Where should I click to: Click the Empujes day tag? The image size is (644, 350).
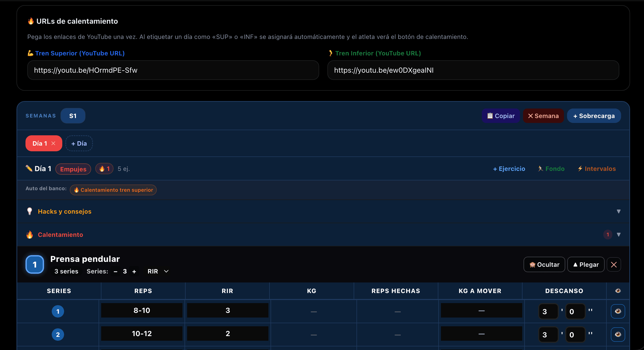[73, 169]
